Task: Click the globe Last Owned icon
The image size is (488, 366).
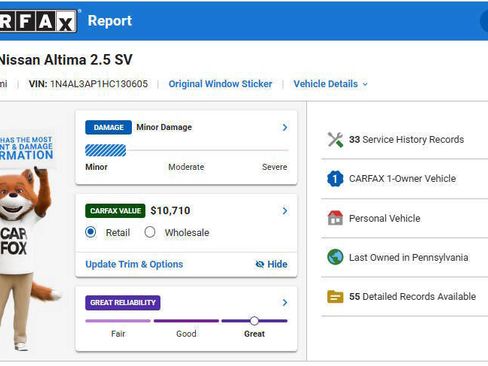Action: tap(335, 257)
